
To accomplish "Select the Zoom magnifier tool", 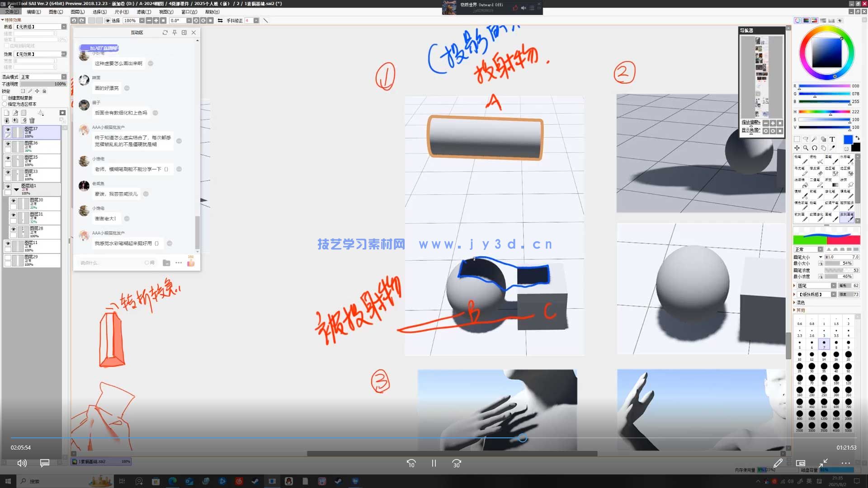I will (806, 148).
